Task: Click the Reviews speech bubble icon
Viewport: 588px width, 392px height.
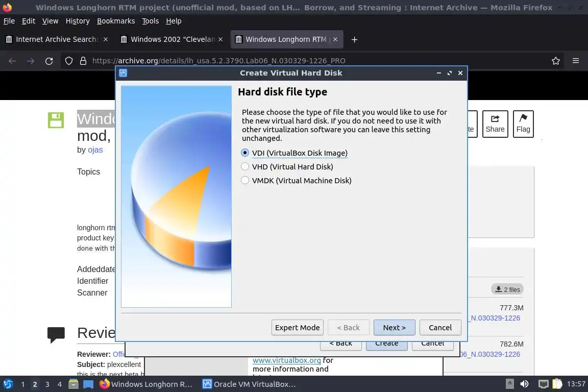Action: [x=56, y=334]
